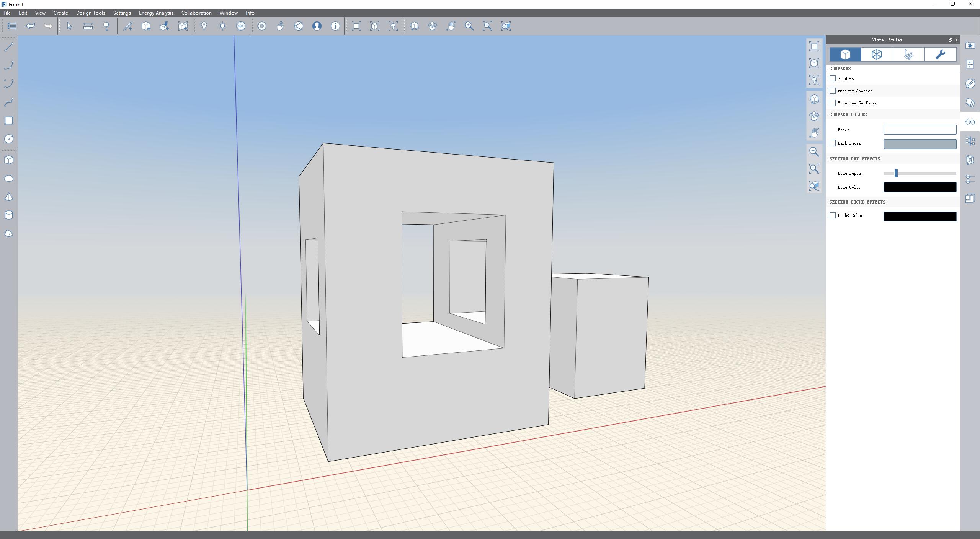Toggle Ambient Shadows checkbox
Image resolution: width=980 pixels, height=539 pixels.
(x=833, y=91)
